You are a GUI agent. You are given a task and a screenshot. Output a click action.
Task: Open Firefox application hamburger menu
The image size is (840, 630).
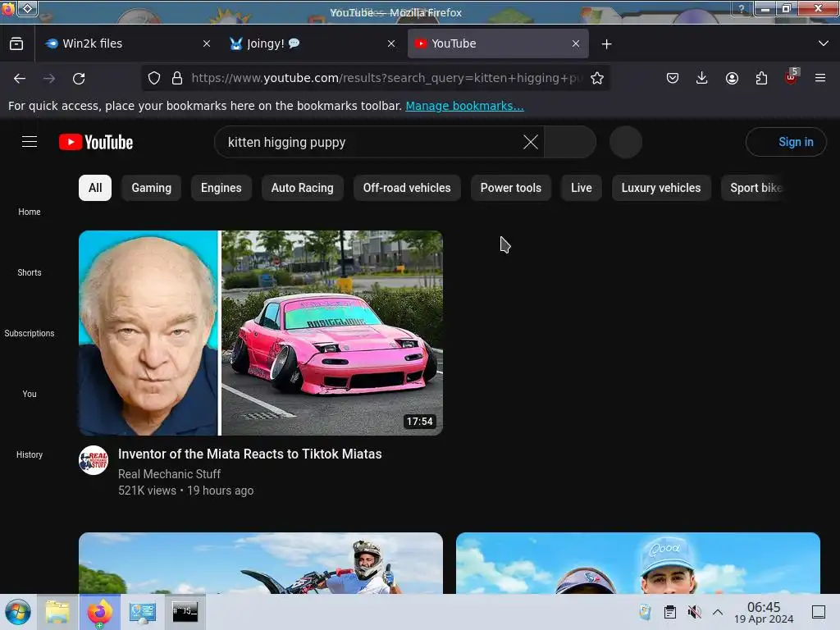(820, 78)
